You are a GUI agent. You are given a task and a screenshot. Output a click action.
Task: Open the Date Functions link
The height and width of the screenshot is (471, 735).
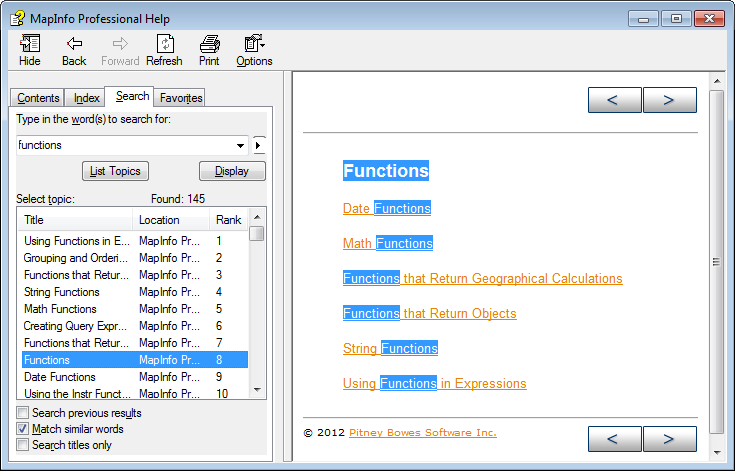[387, 208]
